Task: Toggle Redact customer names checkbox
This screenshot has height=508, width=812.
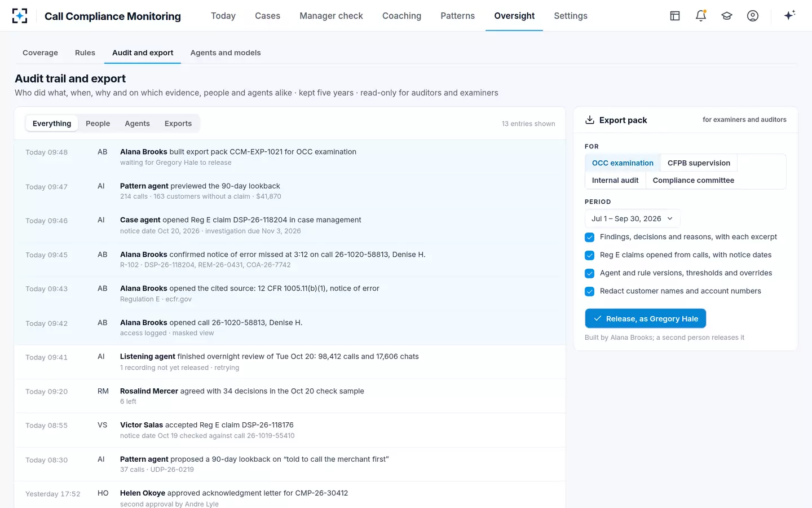Action: [x=590, y=291]
